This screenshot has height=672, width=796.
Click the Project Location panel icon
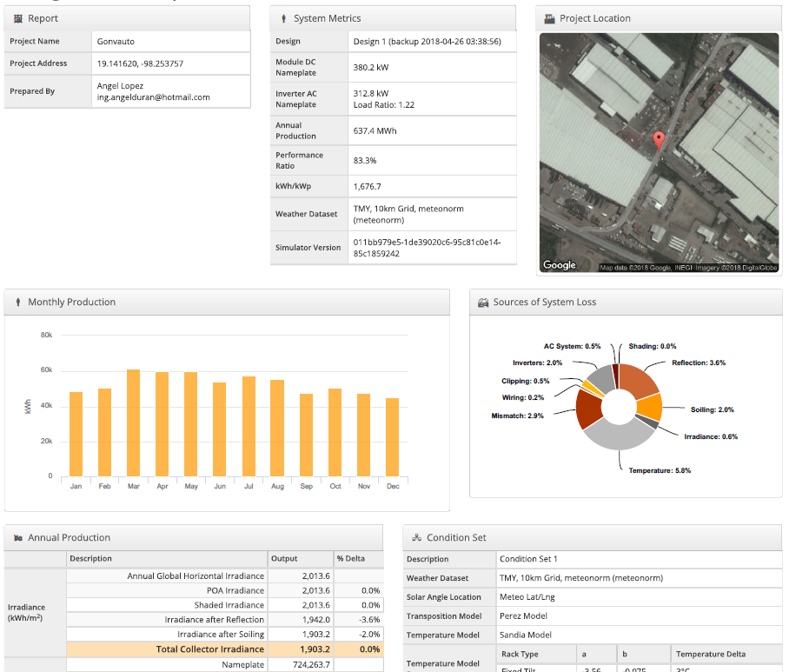pos(549,19)
